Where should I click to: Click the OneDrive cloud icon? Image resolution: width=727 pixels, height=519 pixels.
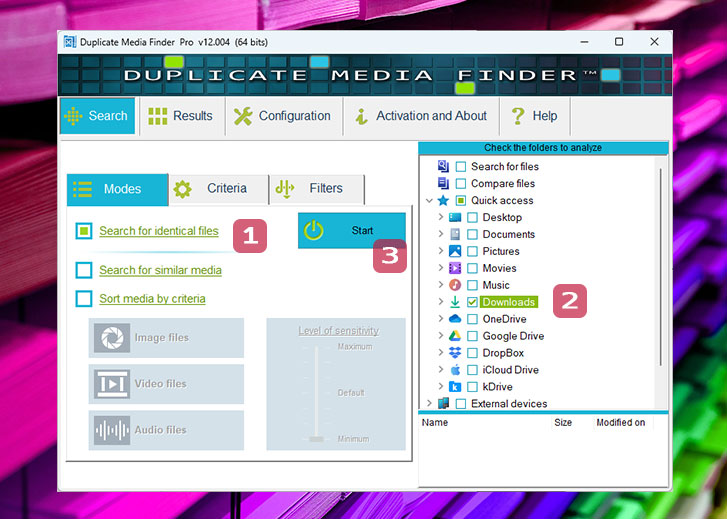(x=455, y=319)
